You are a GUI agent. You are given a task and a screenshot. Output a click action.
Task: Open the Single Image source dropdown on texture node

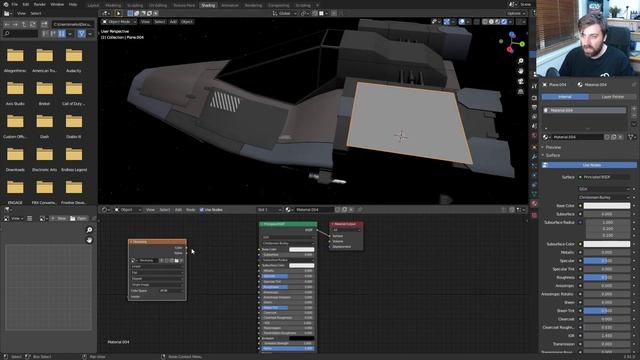pos(157,284)
